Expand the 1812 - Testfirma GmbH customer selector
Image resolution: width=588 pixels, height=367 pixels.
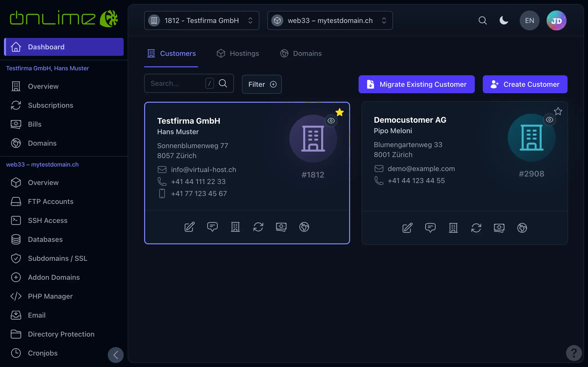point(201,20)
